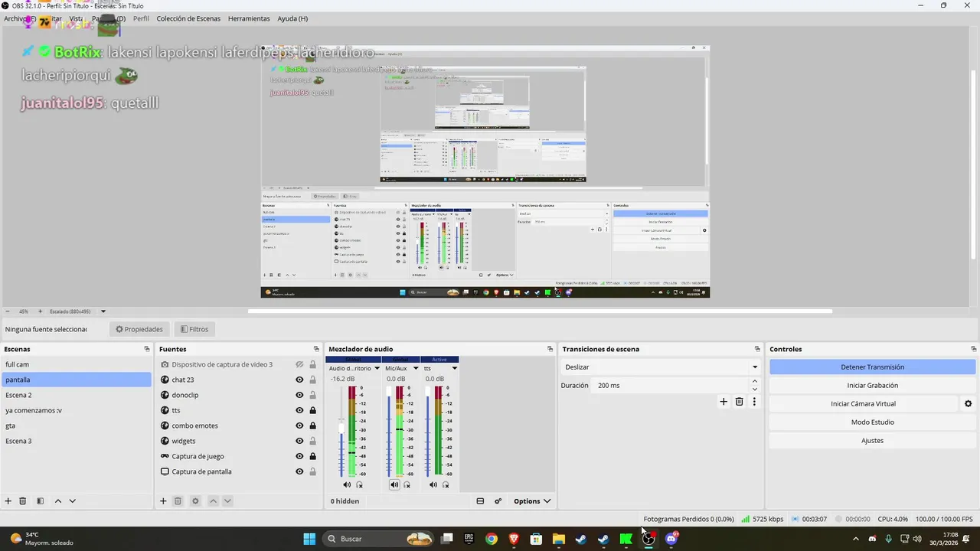The image size is (980, 551).
Task: Add a new scene with plus icon
Action: tap(8, 501)
